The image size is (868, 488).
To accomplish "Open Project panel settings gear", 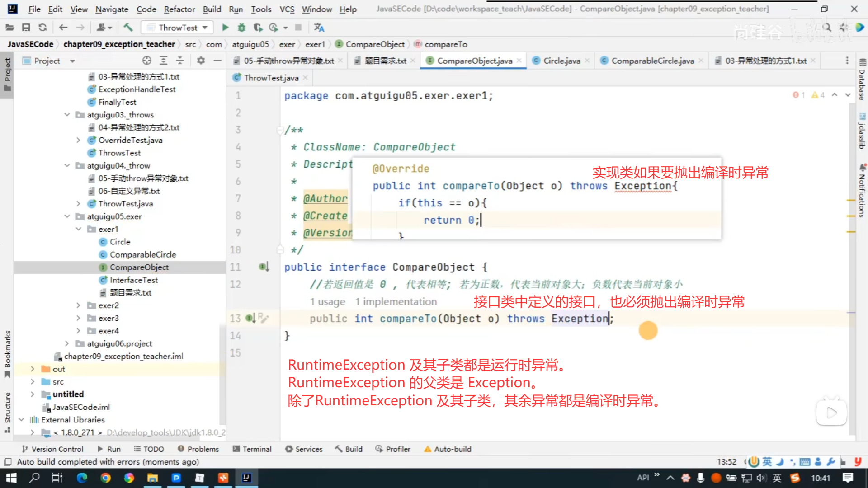I will point(201,61).
